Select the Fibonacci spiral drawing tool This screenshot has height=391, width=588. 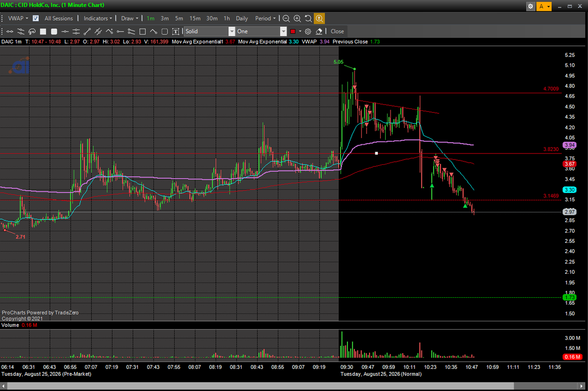32,31
